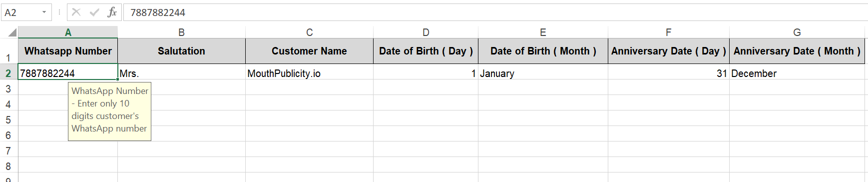This screenshot has width=868, height=182.
Task: Click the formula bar showing 7887882244
Action: click(494, 12)
